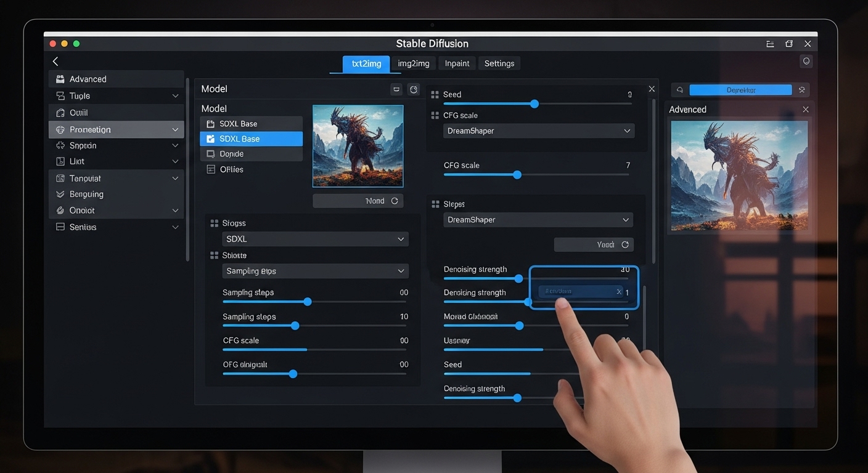Open the DreamShaper dropdown under Slepes
The image size is (868, 473).
pyautogui.click(x=538, y=220)
